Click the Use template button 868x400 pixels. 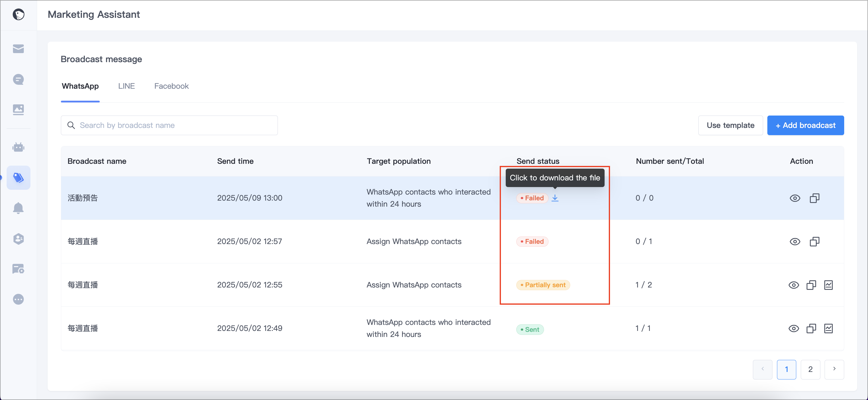tap(730, 125)
